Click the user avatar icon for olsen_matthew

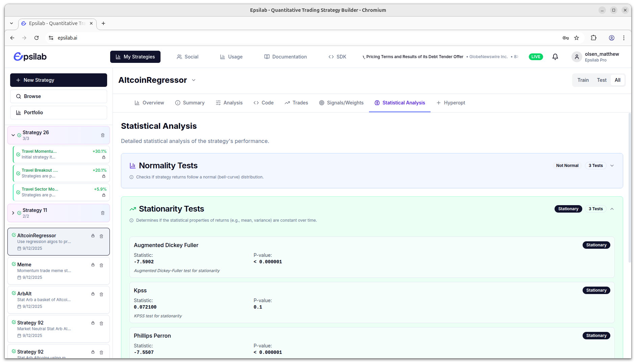coord(577,57)
